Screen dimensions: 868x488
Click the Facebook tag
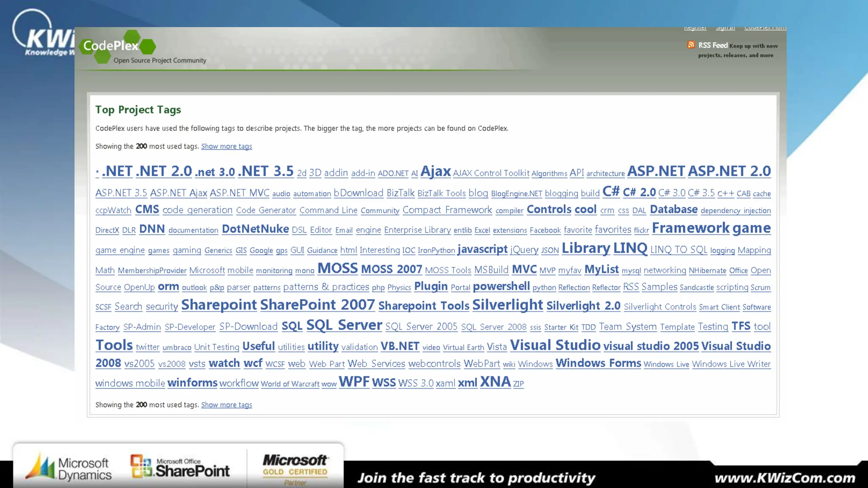[545, 230]
